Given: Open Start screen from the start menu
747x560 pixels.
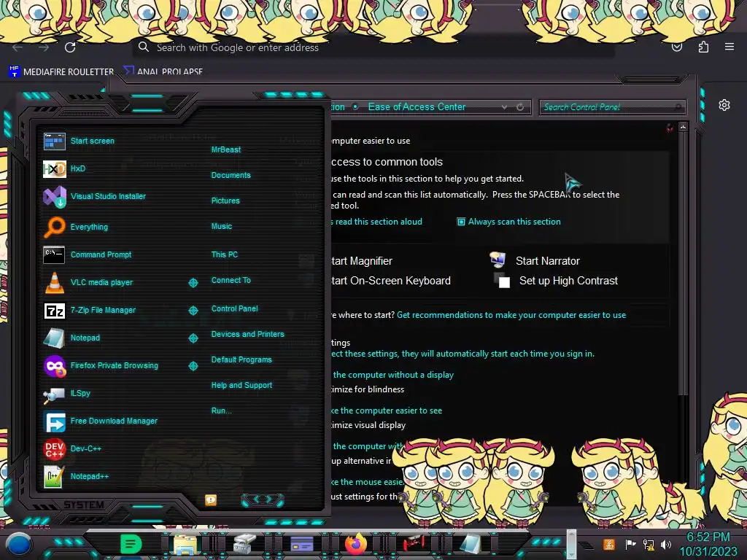Looking at the screenshot, I should tap(92, 141).
